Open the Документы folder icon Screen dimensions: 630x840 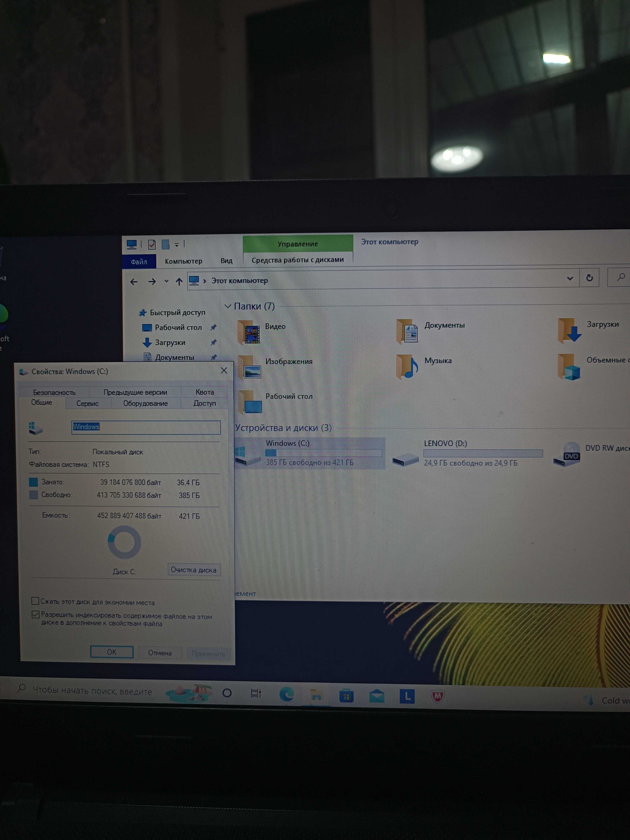click(407, 331)
